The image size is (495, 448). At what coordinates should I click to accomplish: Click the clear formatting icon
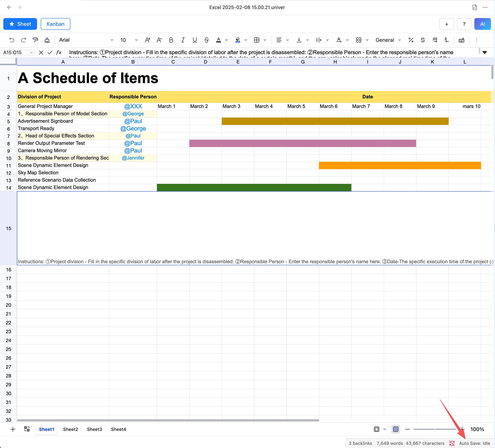(47, 40)
